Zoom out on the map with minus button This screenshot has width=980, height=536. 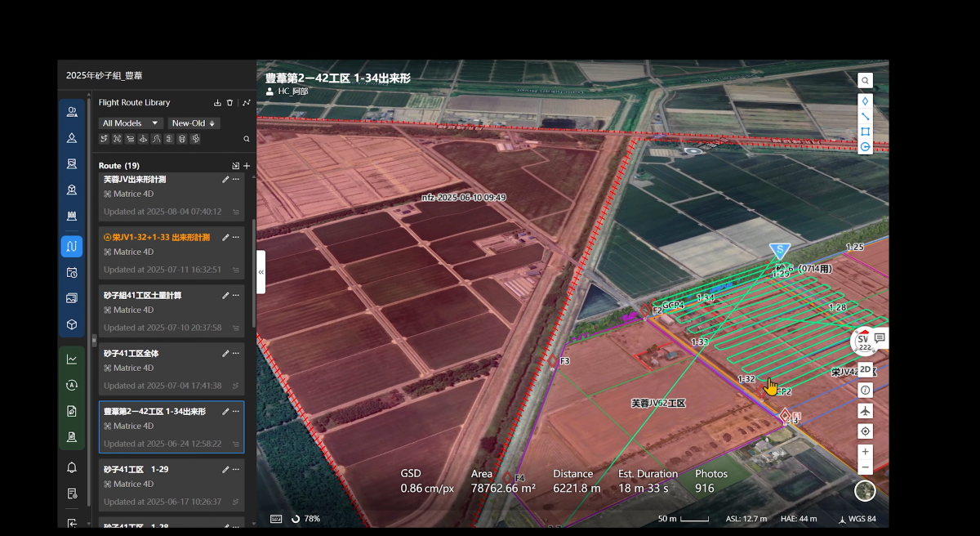(865, 467)
